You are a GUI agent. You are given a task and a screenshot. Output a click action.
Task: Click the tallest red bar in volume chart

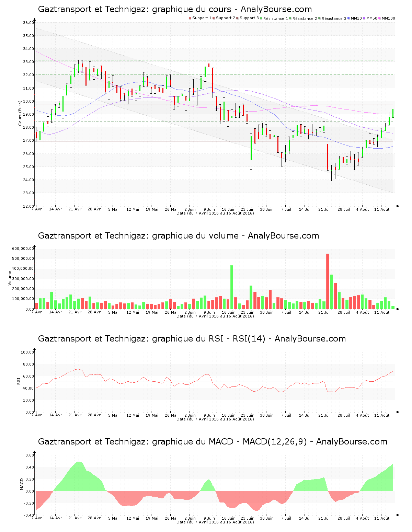coord(328,281)
